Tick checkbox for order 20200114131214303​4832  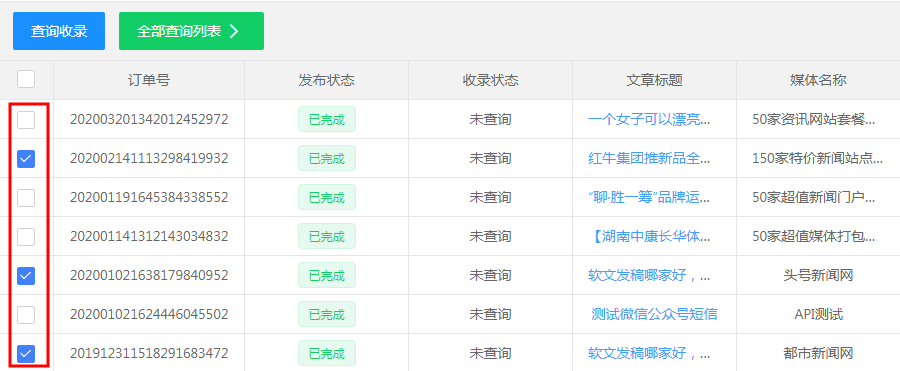click(26, 237)
